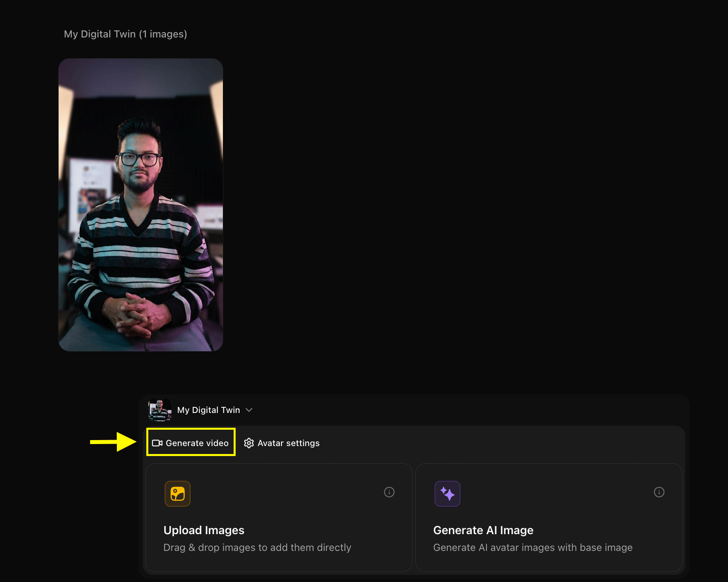Show info for Generate AI Image card
Screen dimensions: 728x582
659,492
